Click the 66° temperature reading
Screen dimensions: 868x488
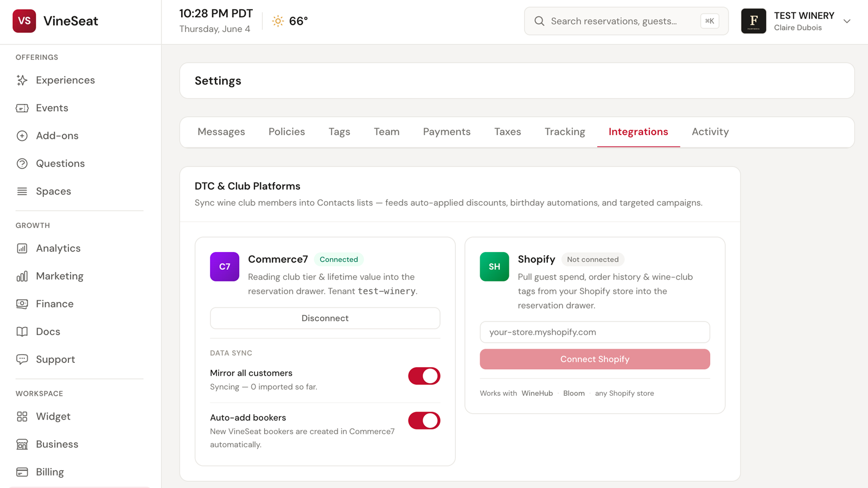pos(298,21)
